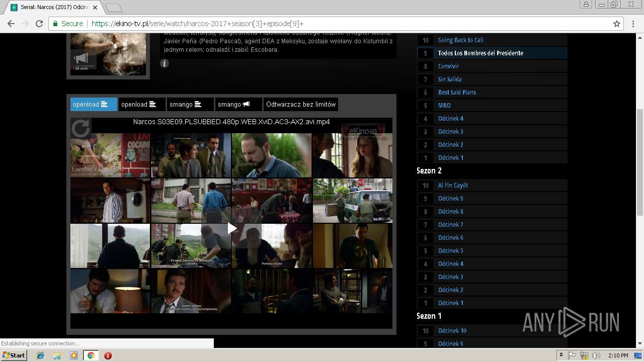644x362 pixels.
Task: Open media player from taskbar
Action: [x=74, y=355]
